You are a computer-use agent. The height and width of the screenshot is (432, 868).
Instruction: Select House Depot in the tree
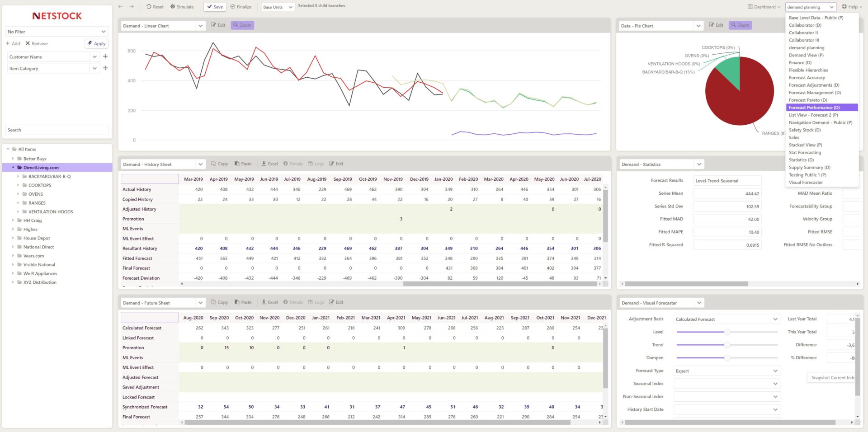pos(37,238)
